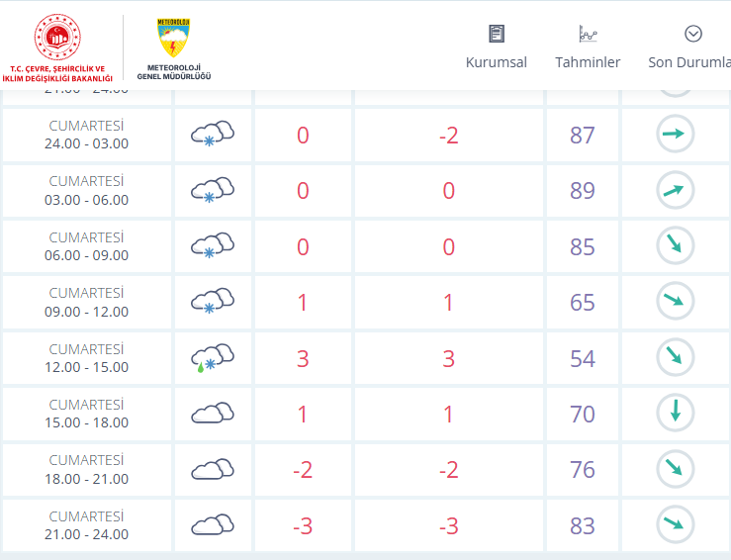Open the Kurumsal menu

[x=496, y=61]
